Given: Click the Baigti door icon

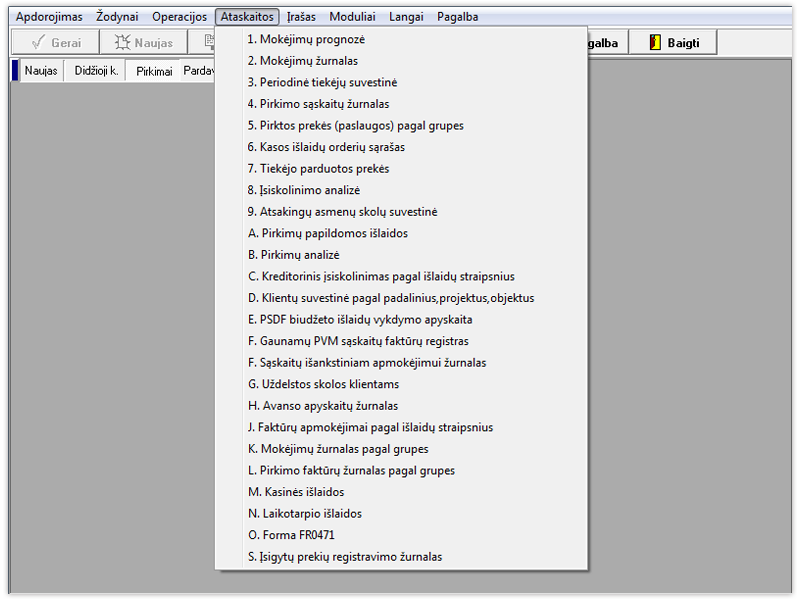Looking at the screenshot, I should (655, 42).
